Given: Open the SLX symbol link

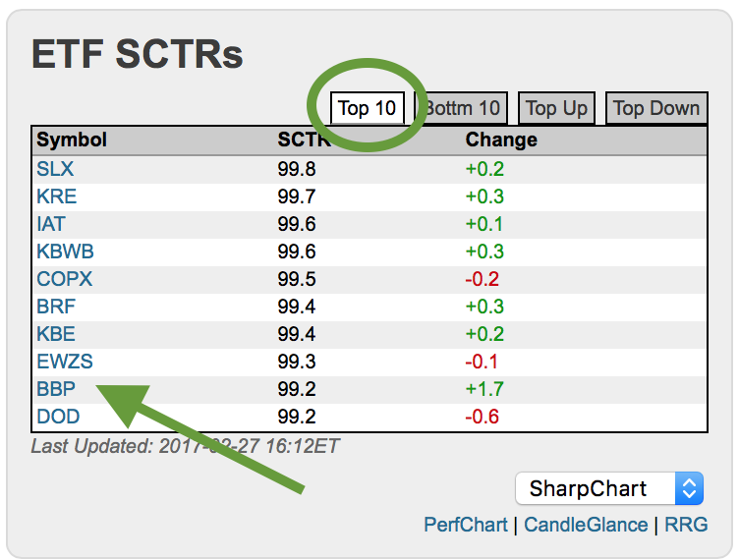Looking at the screenshot, I should pos(55,169).
